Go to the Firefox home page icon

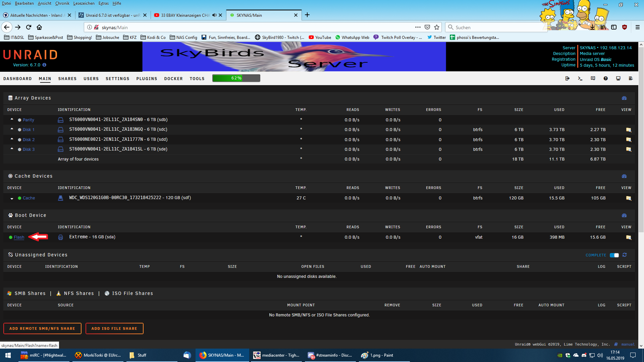tap(39, 27)
